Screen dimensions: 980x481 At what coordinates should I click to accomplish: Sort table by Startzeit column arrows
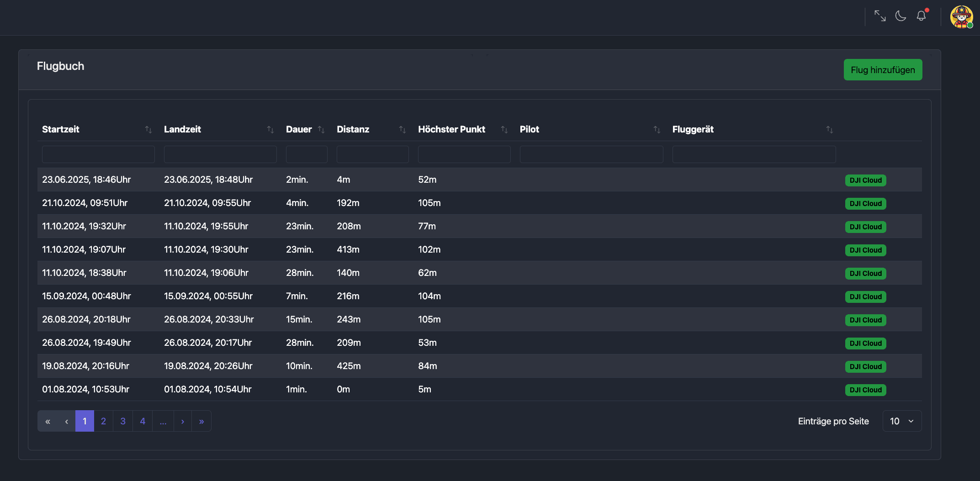pyautogui.click(x=148, y=130)
